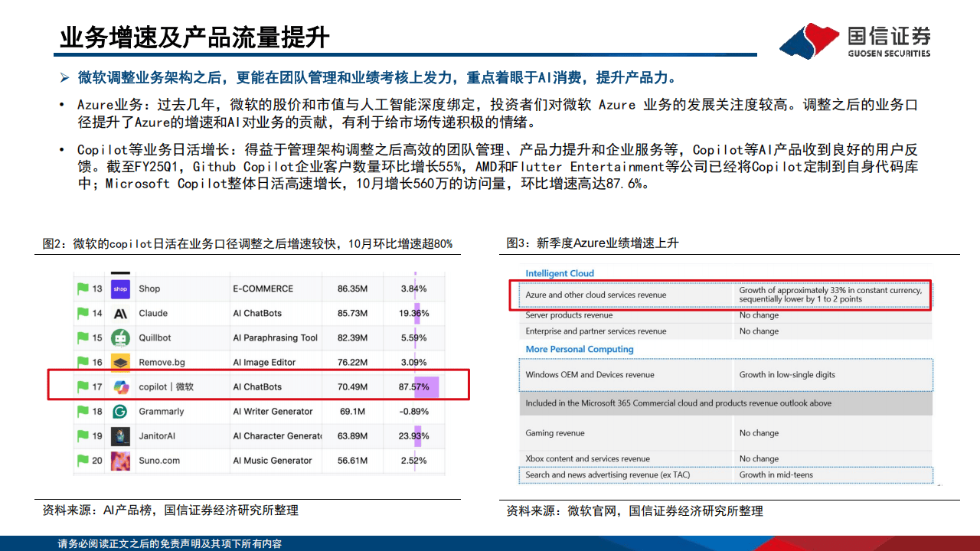Open the Quillbot robot icon
Viewport: 980px width, 551px height.
click(121, 337)
